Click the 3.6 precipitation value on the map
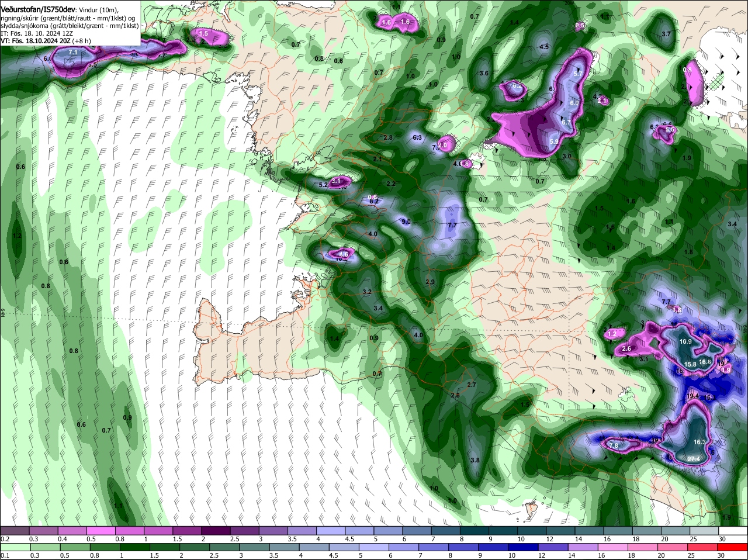748x560 pixels. pos(484,73)
